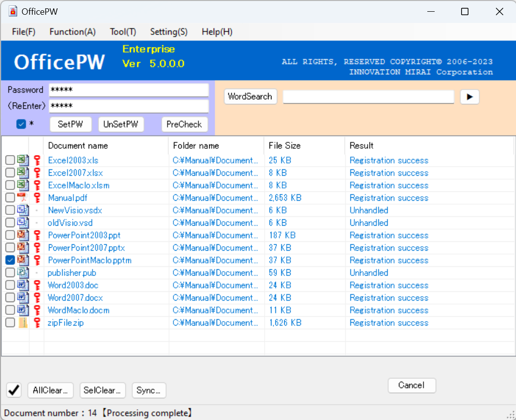This screenshot has width=516, height=420.
Task: Click the Sync button
Action: [x=149, y=390]
